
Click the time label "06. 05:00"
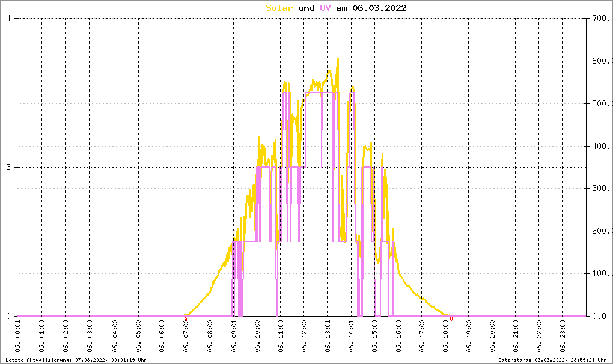[x=138, y=336]
